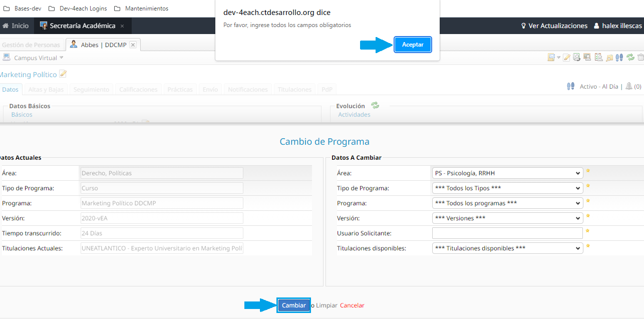
Task: Refresh the Evolución section with green arrows
Action: 375,106
